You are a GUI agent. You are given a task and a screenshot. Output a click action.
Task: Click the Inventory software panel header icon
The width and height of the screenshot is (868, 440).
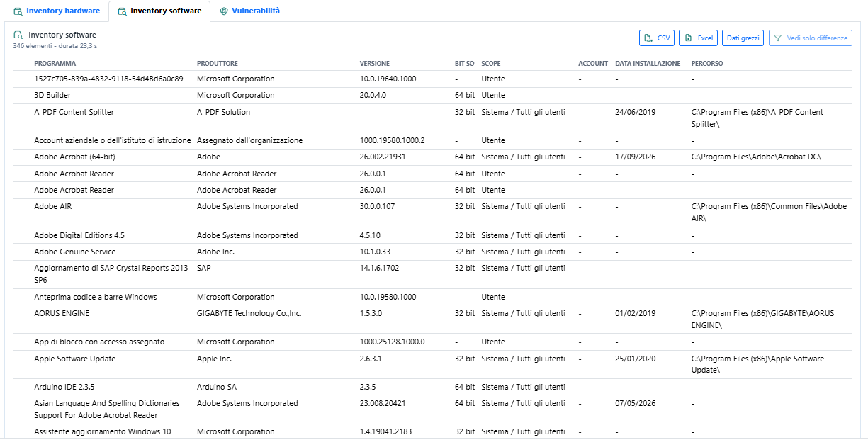18,35
